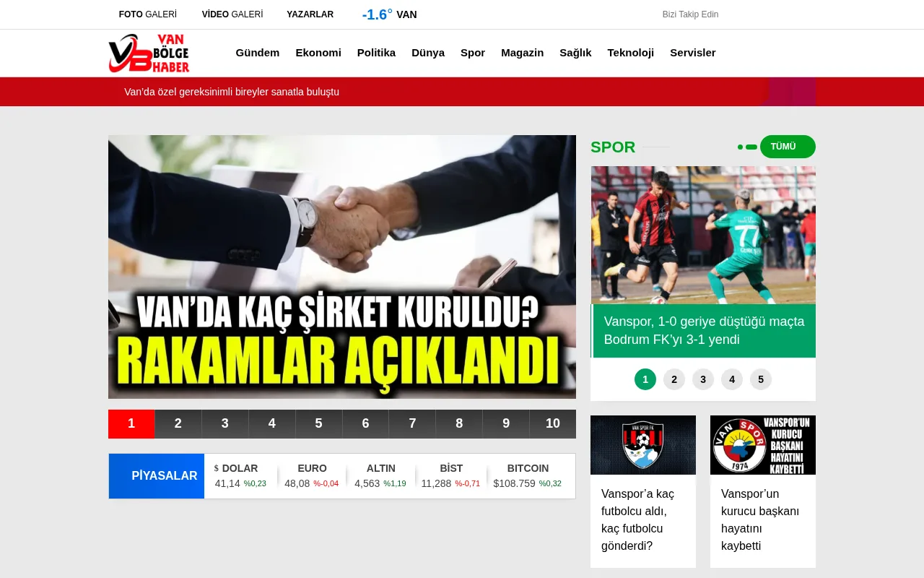Jump to slide 10 of the carousel
Image resolution: width=924 pixels, height=578 pixels.
tap(552, 424)
